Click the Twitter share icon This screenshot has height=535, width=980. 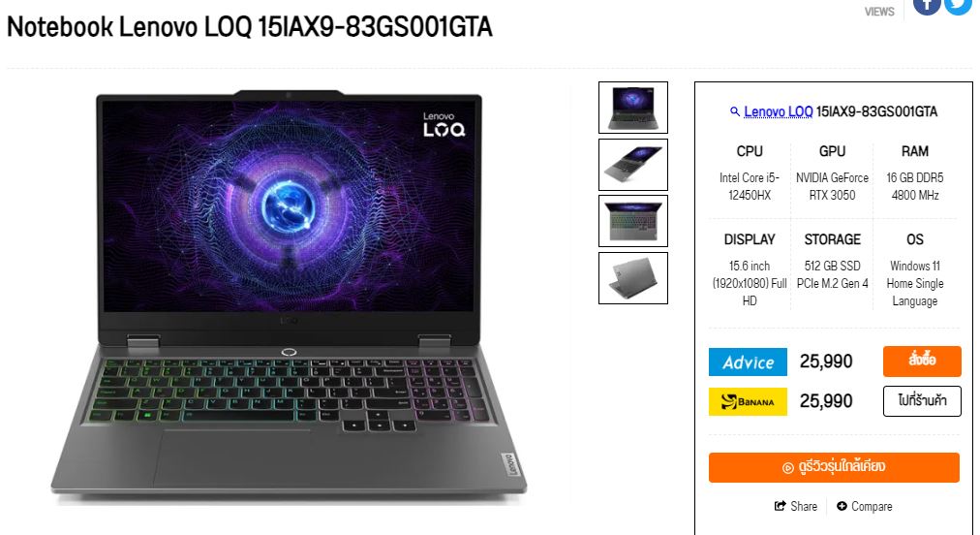(x=958, y=5)
